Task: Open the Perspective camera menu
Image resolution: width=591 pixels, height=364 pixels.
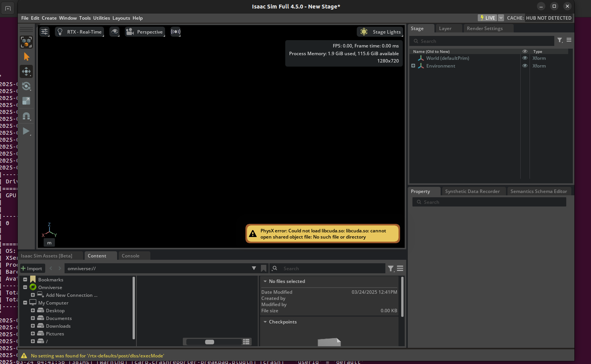Action: point(145,32)
